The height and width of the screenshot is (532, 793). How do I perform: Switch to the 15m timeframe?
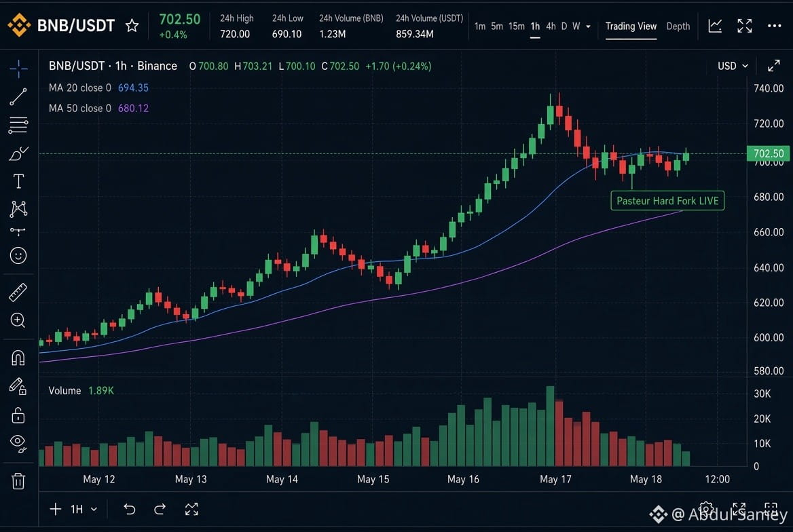[517, 26]
